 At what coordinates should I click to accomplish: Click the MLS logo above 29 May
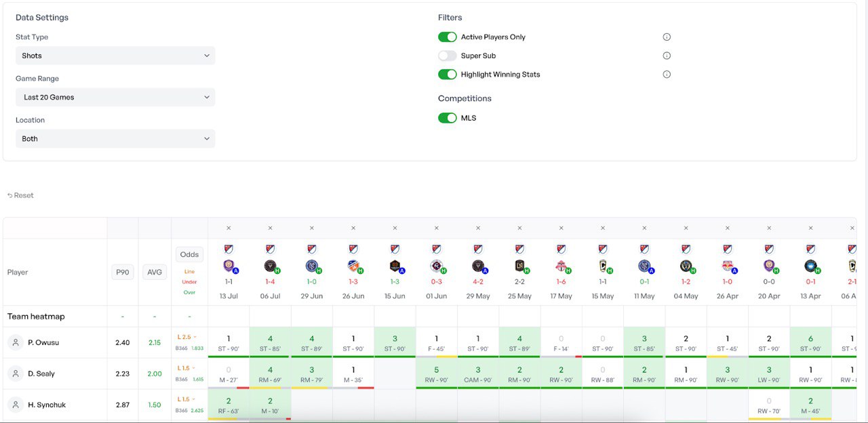[478, 249]
